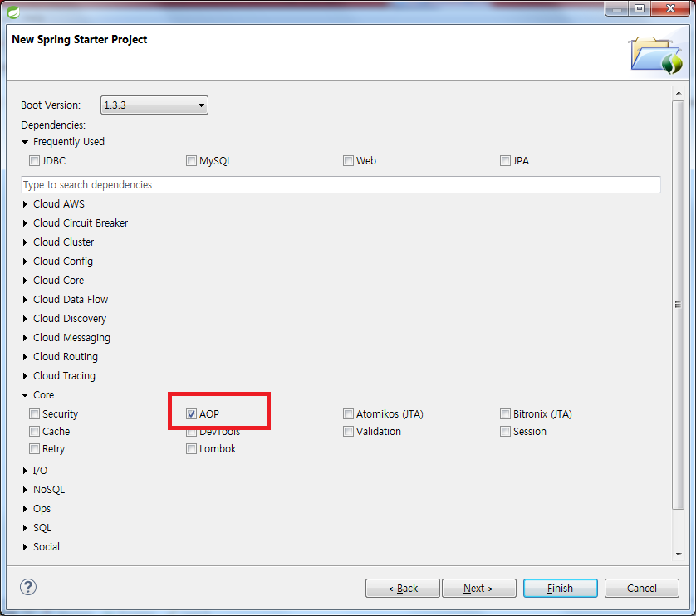Expand Cloud Tracing section

25,376
